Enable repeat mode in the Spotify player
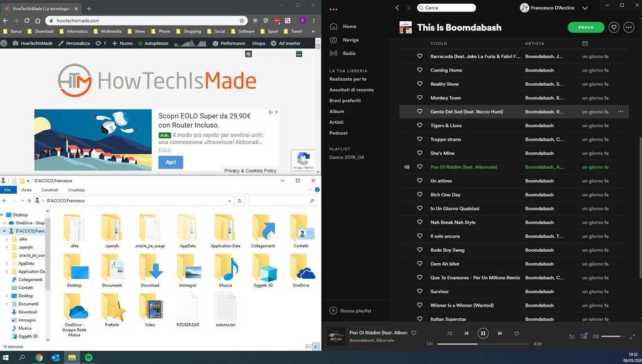This screenshot has height=364, width=642. [517, 333]
